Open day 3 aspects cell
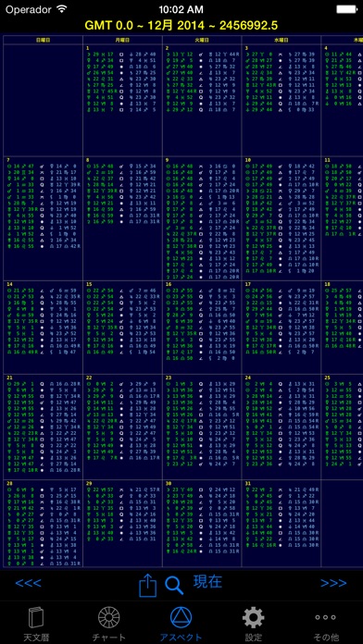Screen dimensions: 363x644 [x=282, y=100]
